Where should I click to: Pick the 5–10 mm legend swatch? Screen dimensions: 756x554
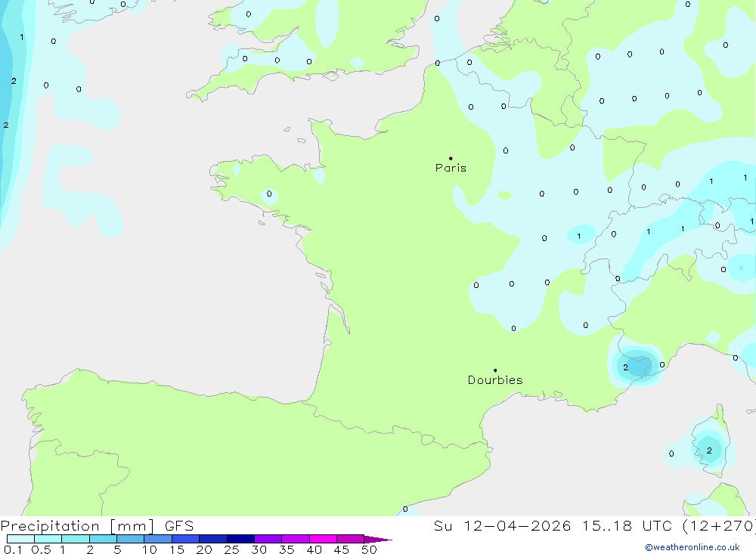coord(131,539)
